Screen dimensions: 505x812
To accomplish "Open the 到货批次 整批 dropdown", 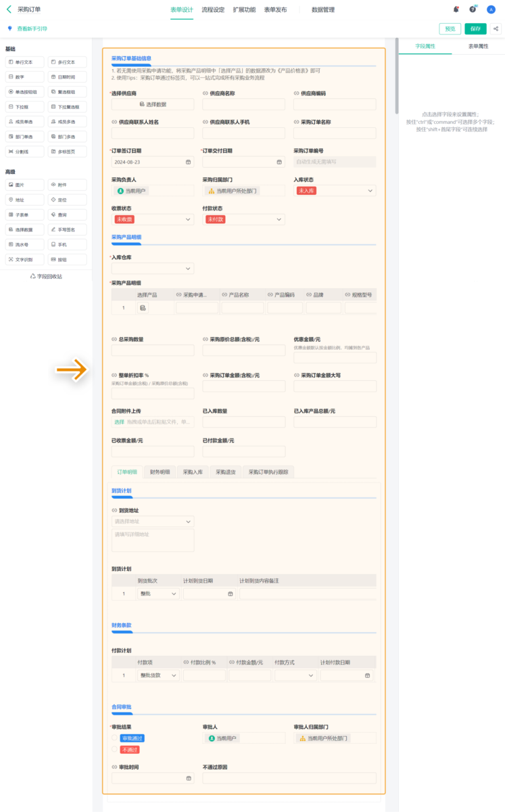I will tap(159, 593).
